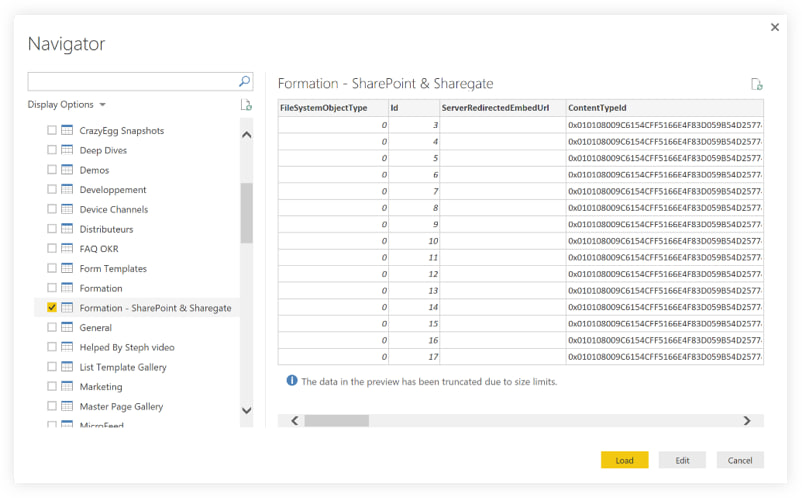The width and height of the screenshot is (802, 498).
Task: Tick the FAQ OKR checkbox
Action: point(52,249)
